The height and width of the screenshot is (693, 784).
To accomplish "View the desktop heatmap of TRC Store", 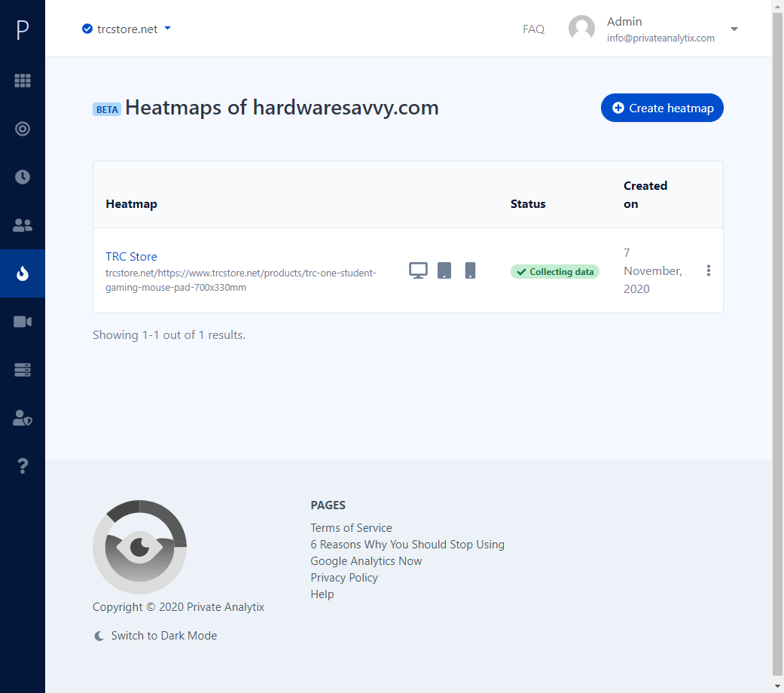I will [x=418, y=270].
